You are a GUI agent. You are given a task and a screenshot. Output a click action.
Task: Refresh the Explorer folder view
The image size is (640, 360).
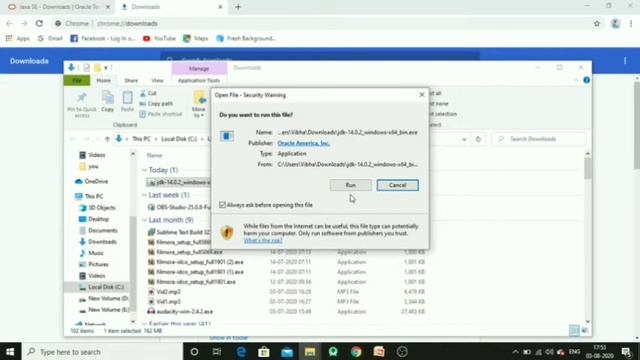click(x=478, y=139)
